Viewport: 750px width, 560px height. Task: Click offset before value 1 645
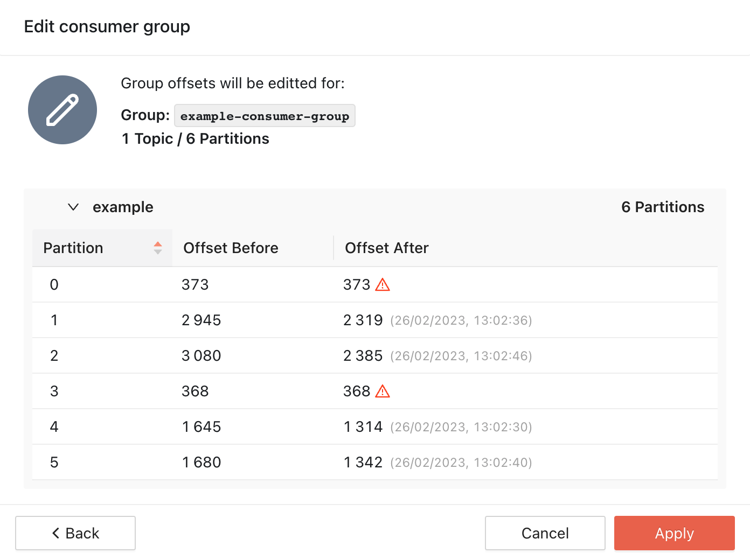[202, 426]
